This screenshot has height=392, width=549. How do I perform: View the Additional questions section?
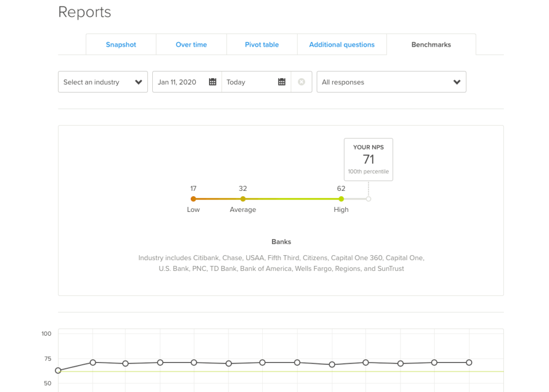coord(342,45)
